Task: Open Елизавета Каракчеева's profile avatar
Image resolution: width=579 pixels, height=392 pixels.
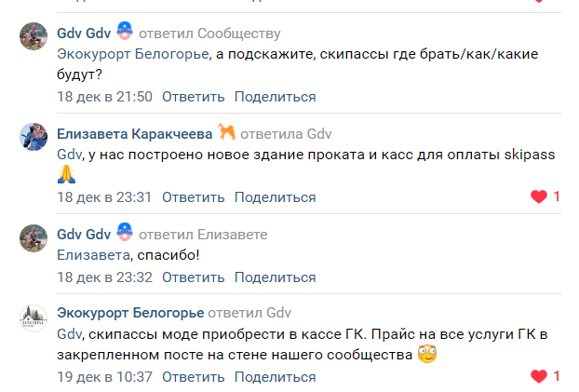Action: coord(34,137)
